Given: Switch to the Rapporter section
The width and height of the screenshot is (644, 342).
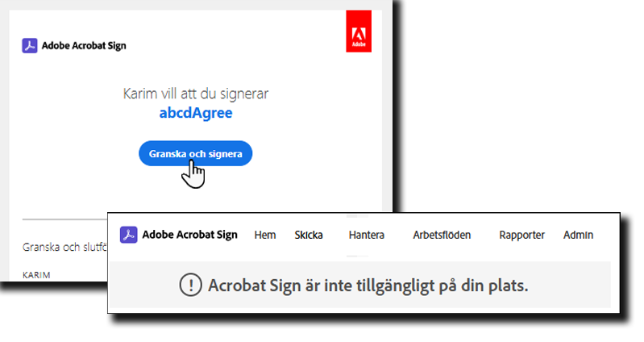Looking at the screenshot, I should click(521, 236).
